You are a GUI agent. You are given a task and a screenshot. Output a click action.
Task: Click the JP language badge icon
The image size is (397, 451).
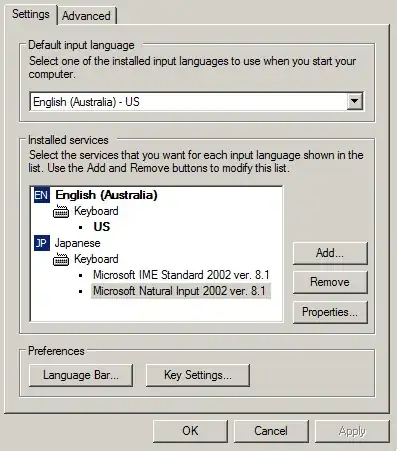point(42,243)
